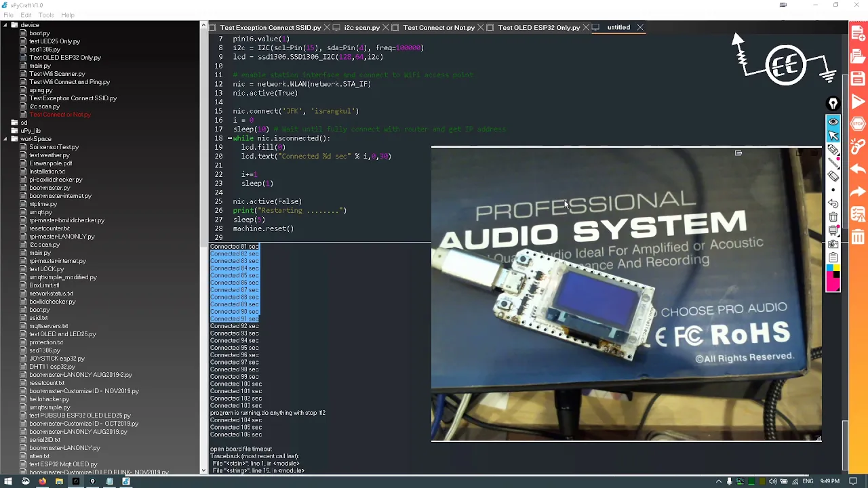The width and height of the screenshot is (868, 488).
Task: Open a file using the Open folder icon
Action: point(858,56)
